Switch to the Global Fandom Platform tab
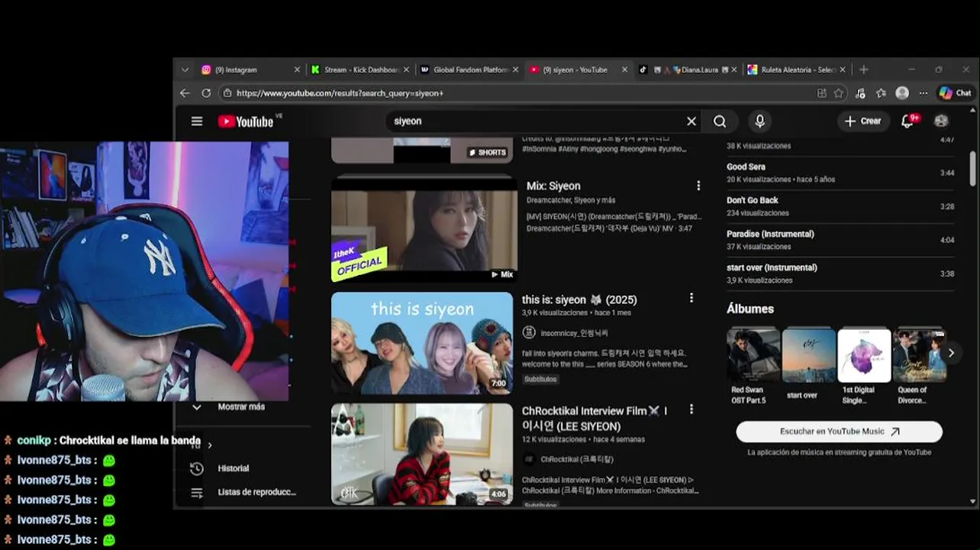Image resolution: width=980 pixels, height=550 pixels. pos(469,70)
